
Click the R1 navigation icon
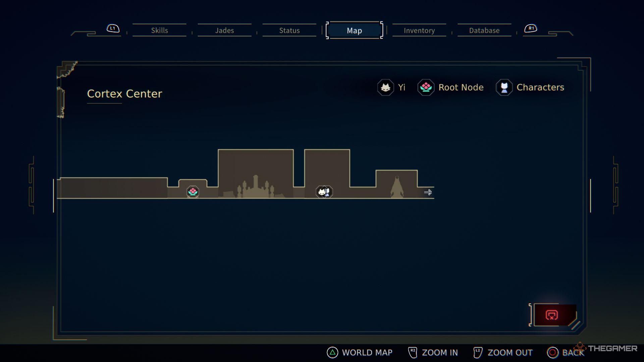530,28
